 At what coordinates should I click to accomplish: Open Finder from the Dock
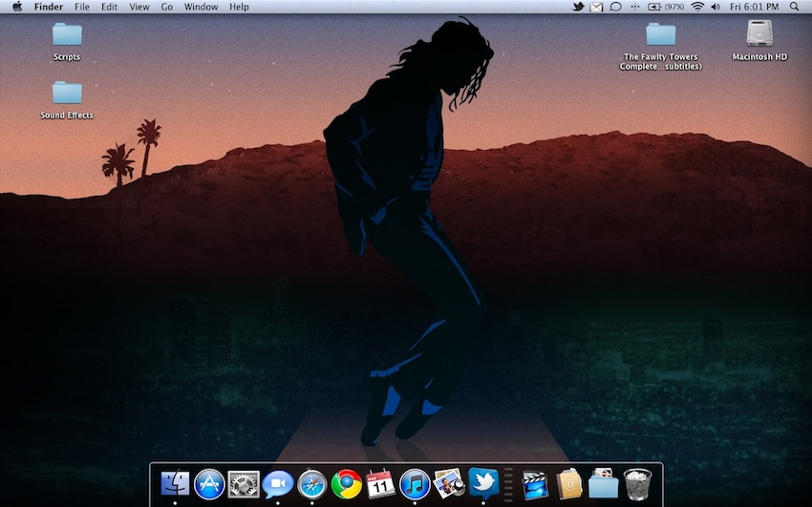175,484
